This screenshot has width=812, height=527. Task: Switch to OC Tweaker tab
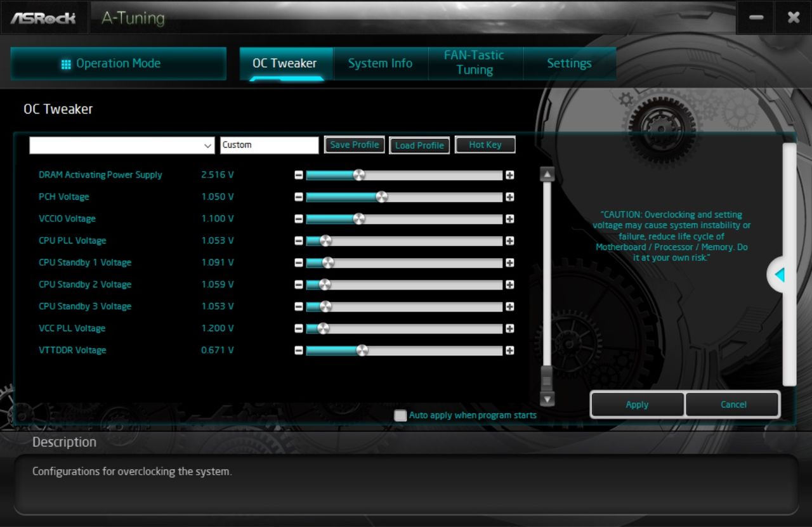coord(285,63)
